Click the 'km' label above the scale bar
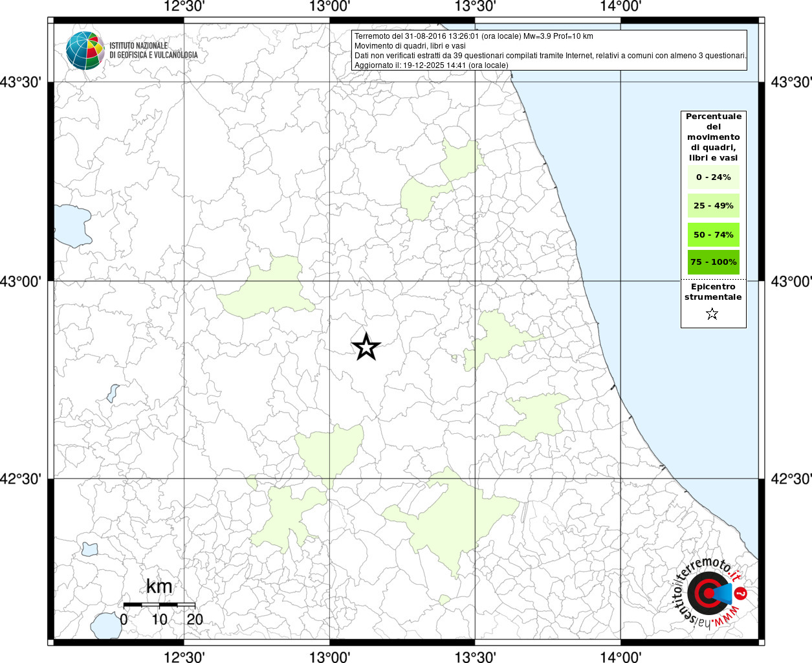 click(159, 587)
